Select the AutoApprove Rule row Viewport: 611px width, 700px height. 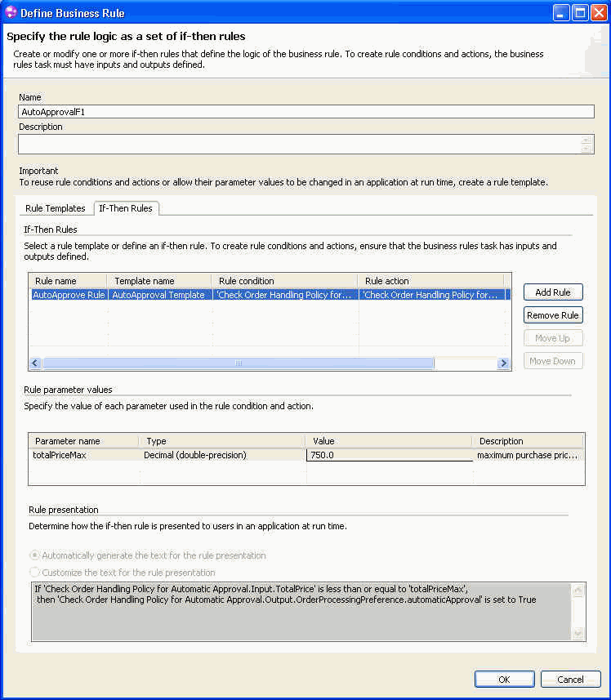pos(69,295)
